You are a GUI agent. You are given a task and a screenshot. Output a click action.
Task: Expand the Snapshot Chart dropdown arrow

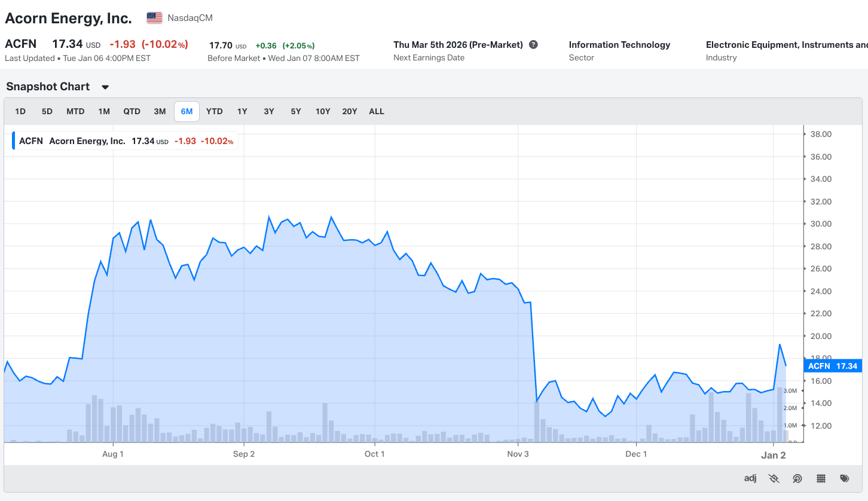point(105,87)
